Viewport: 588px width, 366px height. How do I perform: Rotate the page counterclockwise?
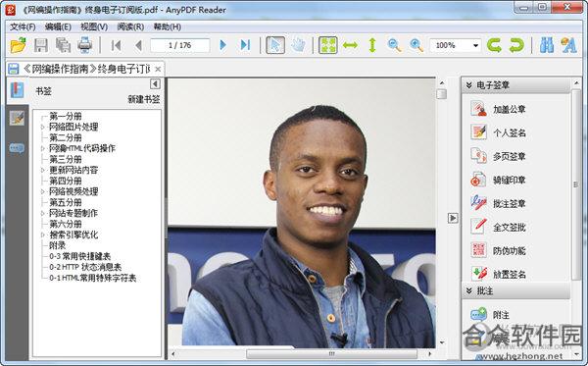coord(494,45)
